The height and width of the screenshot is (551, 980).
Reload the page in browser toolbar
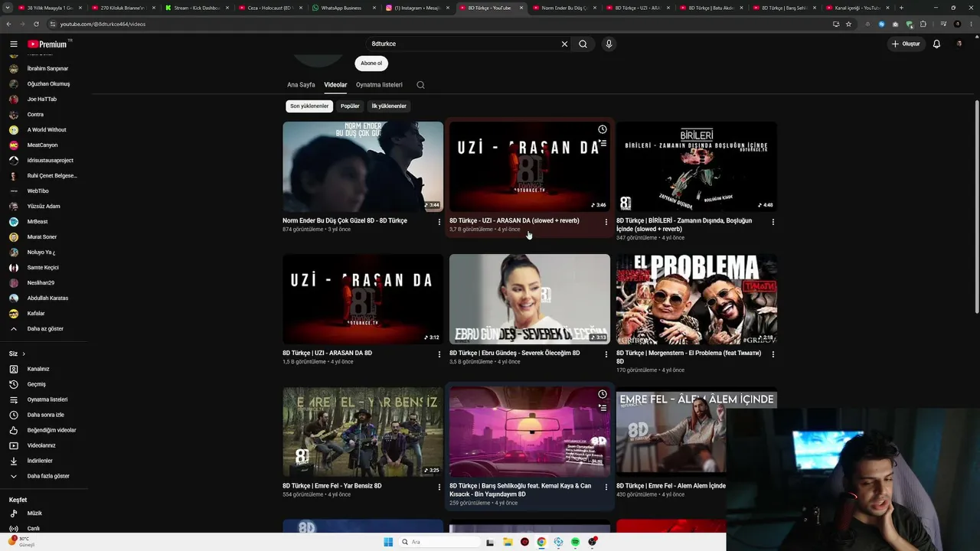[x=34, y=24]
